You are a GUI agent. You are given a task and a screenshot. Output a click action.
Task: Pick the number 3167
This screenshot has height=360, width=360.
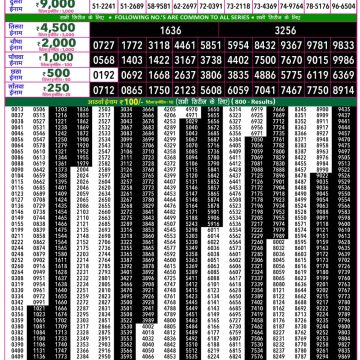point(185,60)
